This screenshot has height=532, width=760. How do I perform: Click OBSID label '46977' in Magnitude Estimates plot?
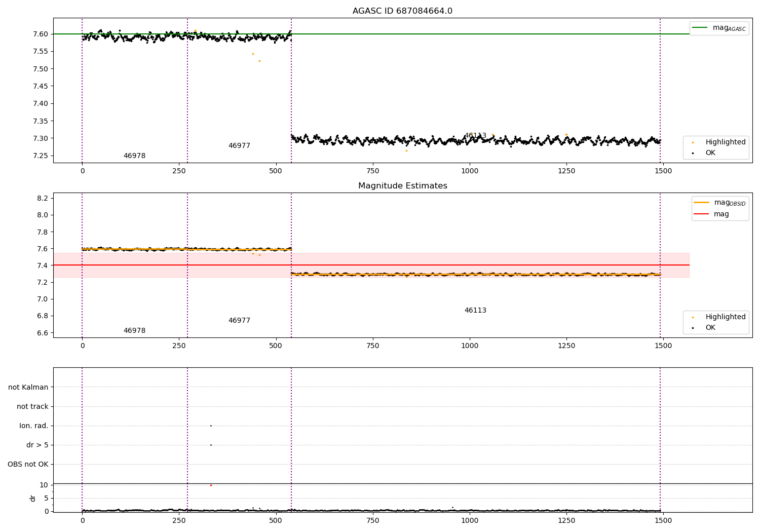[239, 321]
